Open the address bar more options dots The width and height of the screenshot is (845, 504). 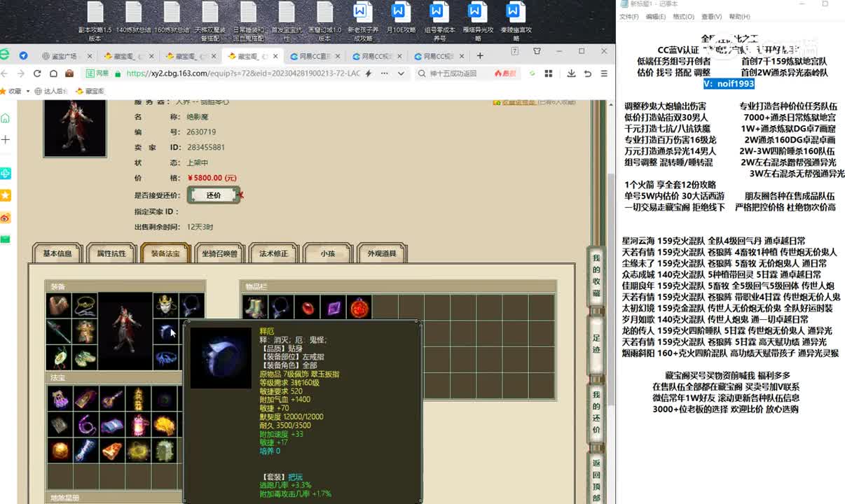[x=385, y=73]
